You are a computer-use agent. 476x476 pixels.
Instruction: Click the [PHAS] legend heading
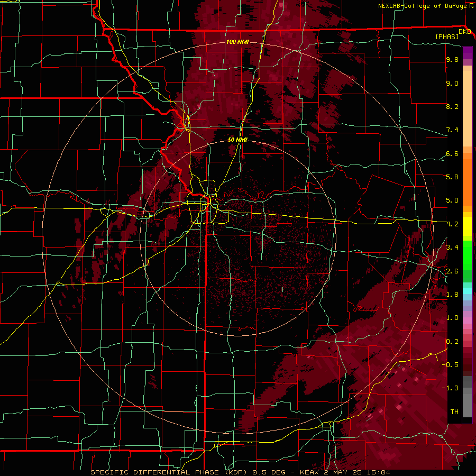coord(447,37)
